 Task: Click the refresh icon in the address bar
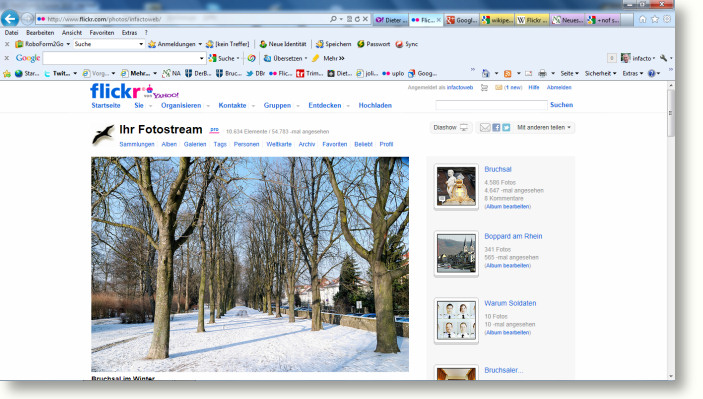(357, 19)
